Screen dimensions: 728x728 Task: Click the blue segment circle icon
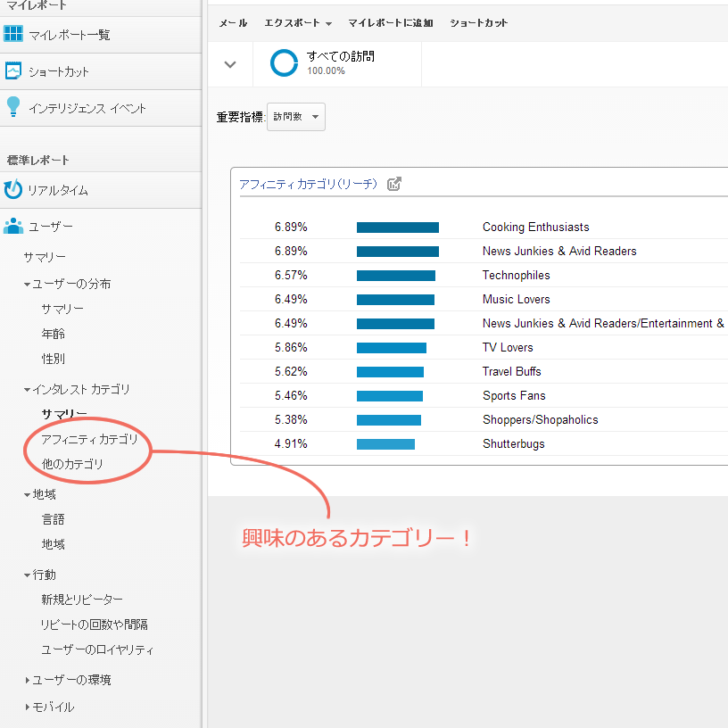point(284,63)
